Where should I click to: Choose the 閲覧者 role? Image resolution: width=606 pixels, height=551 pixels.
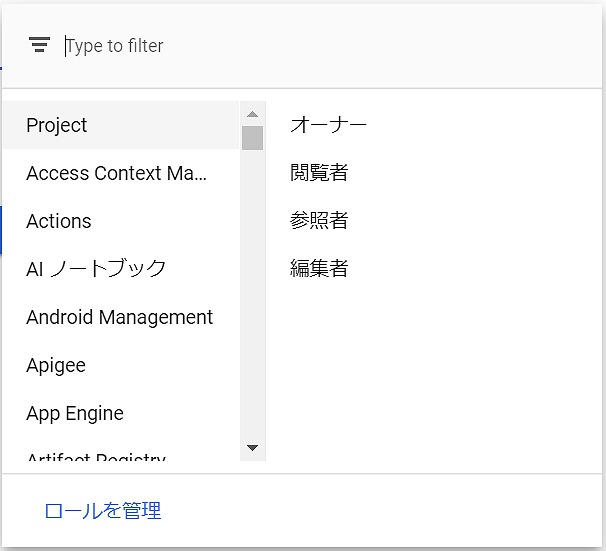click(319, 172)
